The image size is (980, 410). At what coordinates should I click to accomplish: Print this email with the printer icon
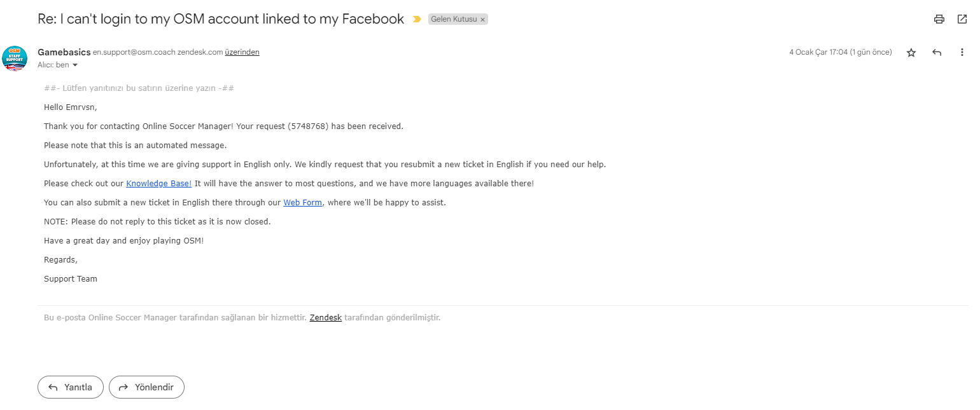(939, 19)
